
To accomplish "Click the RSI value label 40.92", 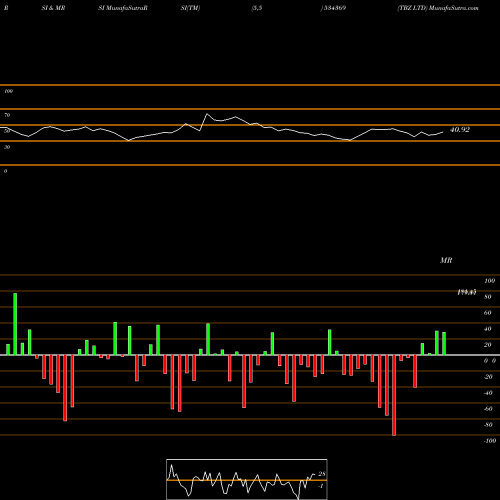I will tap(460, 130).
